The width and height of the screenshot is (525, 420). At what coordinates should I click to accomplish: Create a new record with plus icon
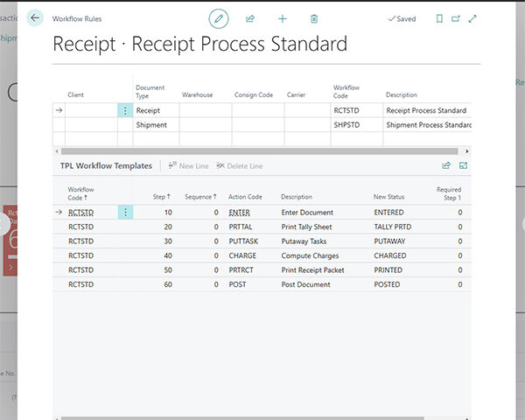(282, 18)
